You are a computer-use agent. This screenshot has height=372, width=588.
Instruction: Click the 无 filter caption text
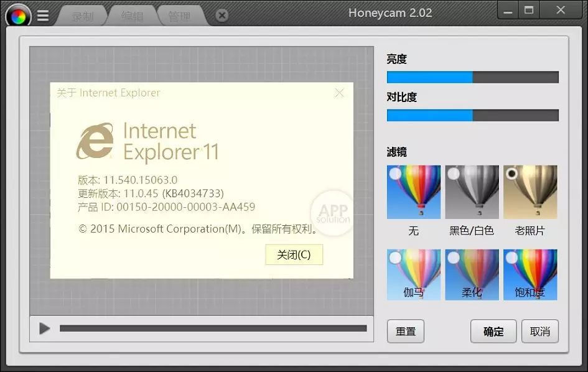414,231
